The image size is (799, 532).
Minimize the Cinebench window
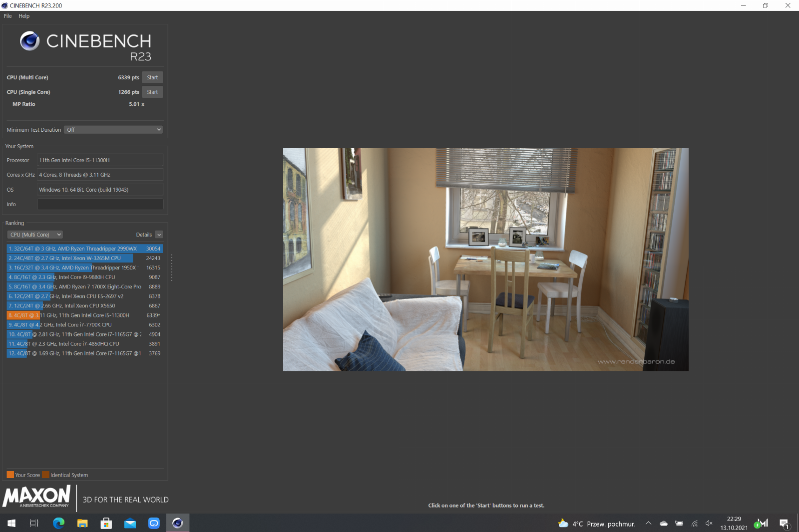(743, 5)
